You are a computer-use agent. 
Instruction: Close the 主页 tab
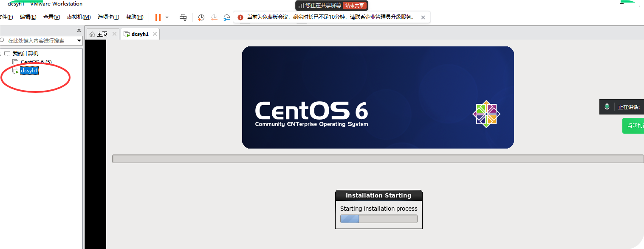click(x=114, y=34)
